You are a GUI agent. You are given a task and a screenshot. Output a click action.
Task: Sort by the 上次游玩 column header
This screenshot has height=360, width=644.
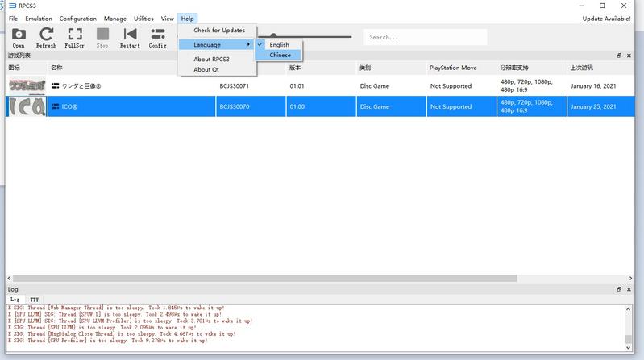[x=600, y=68]
